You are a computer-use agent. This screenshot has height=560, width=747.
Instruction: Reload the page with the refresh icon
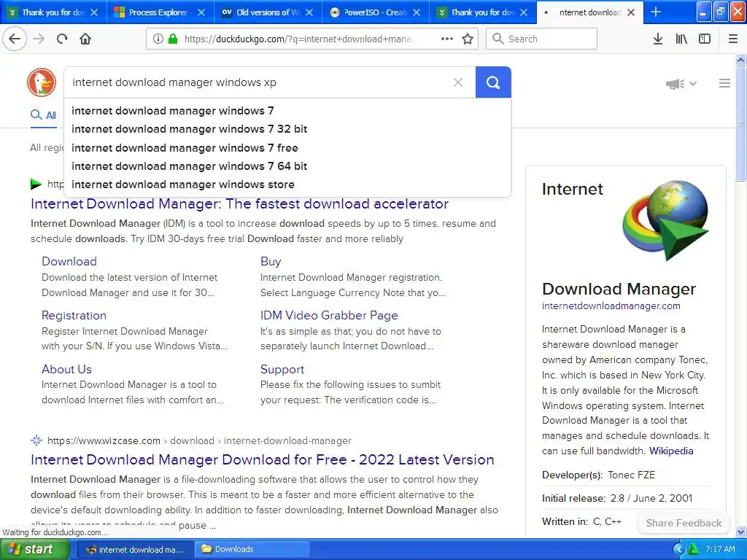point(62,39)
